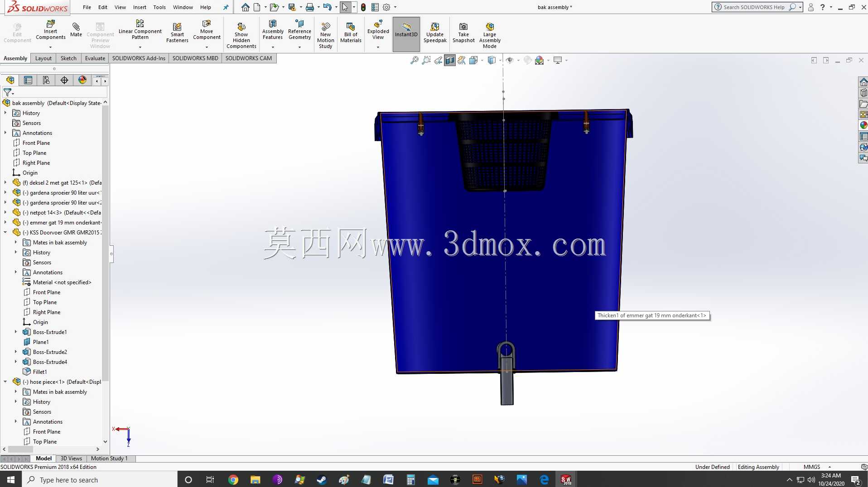The image size is (868, 487).
Task: Click the Search SOLIDWORKS Help field
Action: pyautogui.click(x=754, y=7)
